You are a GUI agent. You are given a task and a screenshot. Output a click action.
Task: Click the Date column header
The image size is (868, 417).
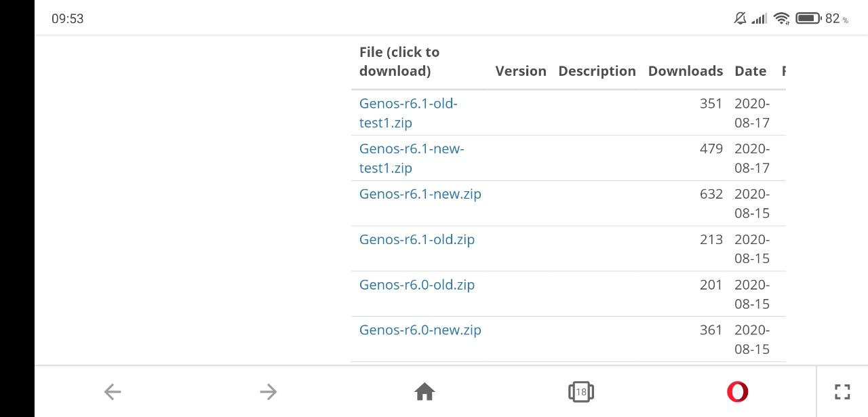tap(750, 71)
